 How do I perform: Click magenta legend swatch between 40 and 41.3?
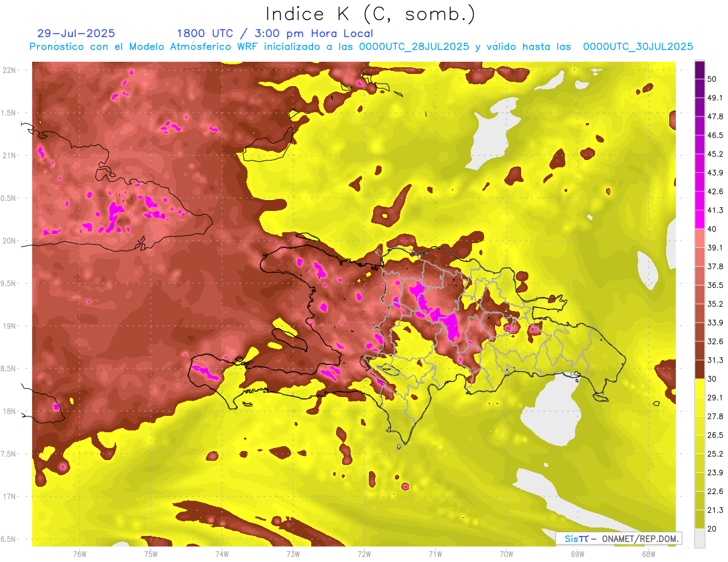coord(699,219)
